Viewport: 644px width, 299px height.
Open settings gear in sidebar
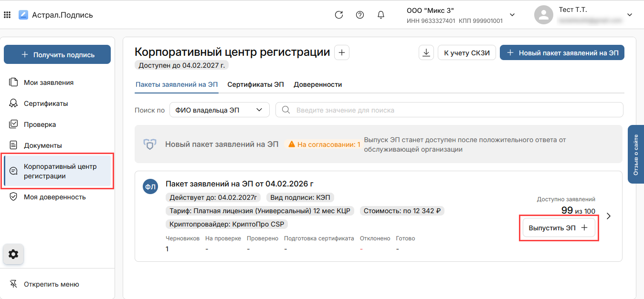13,255
